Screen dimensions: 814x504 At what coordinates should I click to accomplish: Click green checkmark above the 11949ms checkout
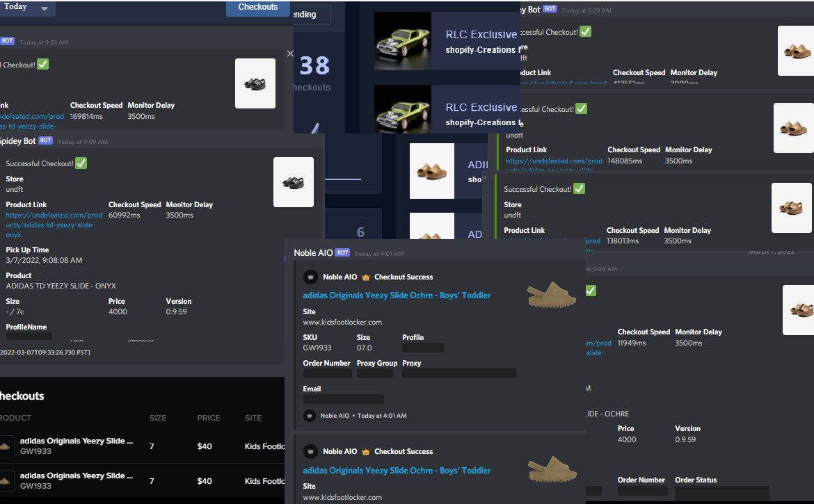[x=591, y=291]
